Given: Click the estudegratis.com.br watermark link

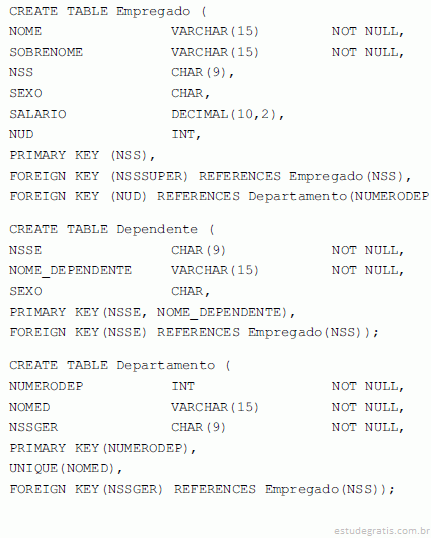Looking at the screenshot, I should tap(382, 531).
